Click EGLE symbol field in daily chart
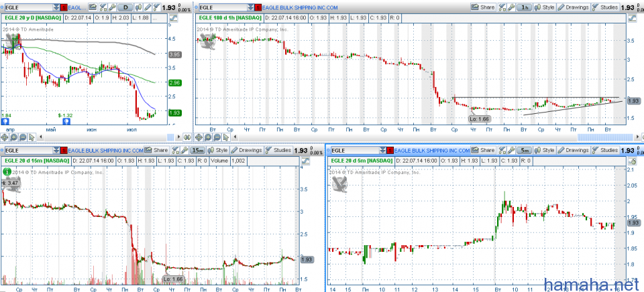Screen dimensions: 644x292 point(29,7)
